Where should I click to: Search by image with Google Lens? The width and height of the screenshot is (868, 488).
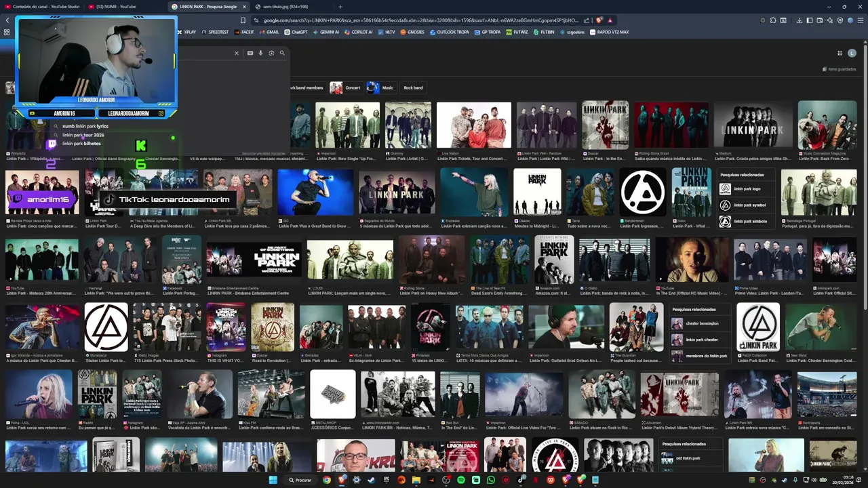tap(271, 53)
